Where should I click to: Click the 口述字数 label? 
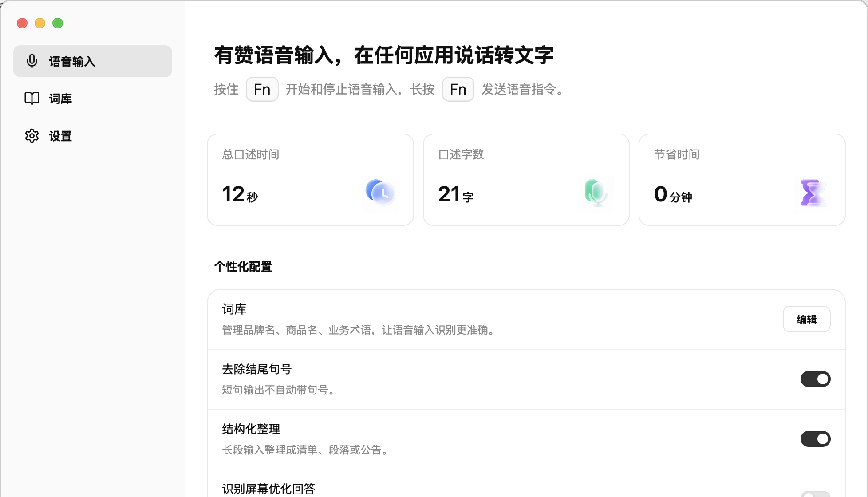(x=461, y=154)
